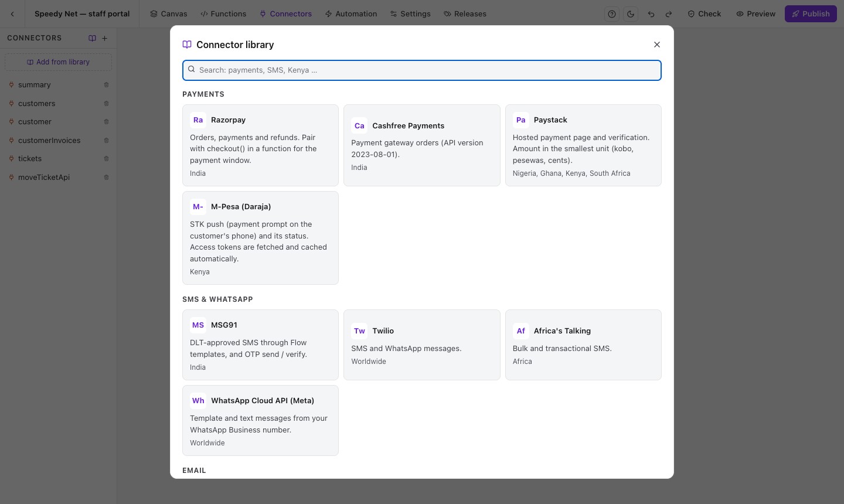
Task: Focus the connector library search field
Action: 422,70
